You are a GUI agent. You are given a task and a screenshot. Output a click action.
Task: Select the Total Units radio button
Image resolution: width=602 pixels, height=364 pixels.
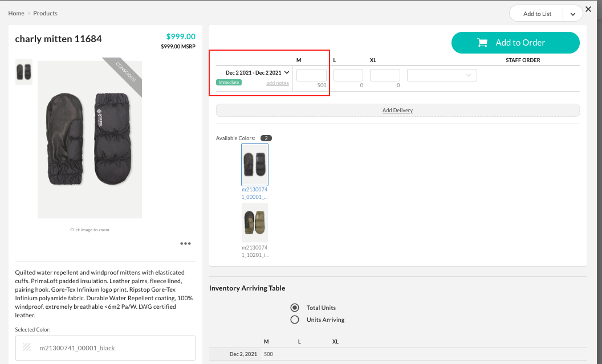tap(295, 308)
